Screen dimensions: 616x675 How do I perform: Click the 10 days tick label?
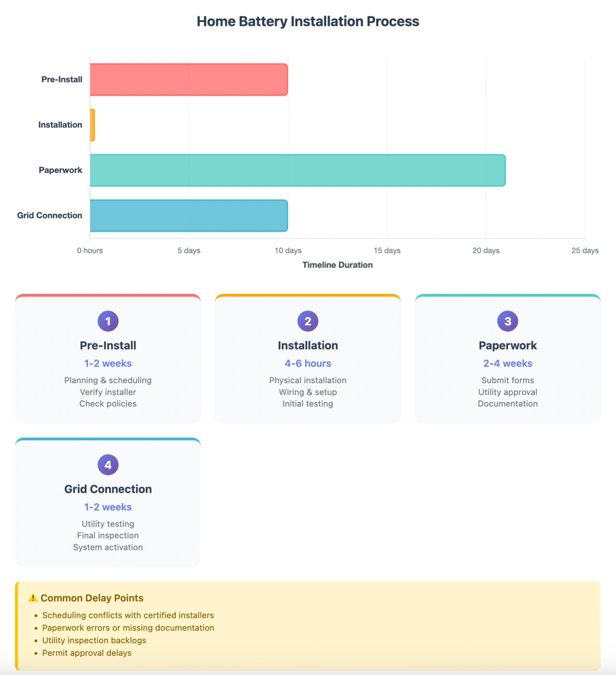(288, 250)
